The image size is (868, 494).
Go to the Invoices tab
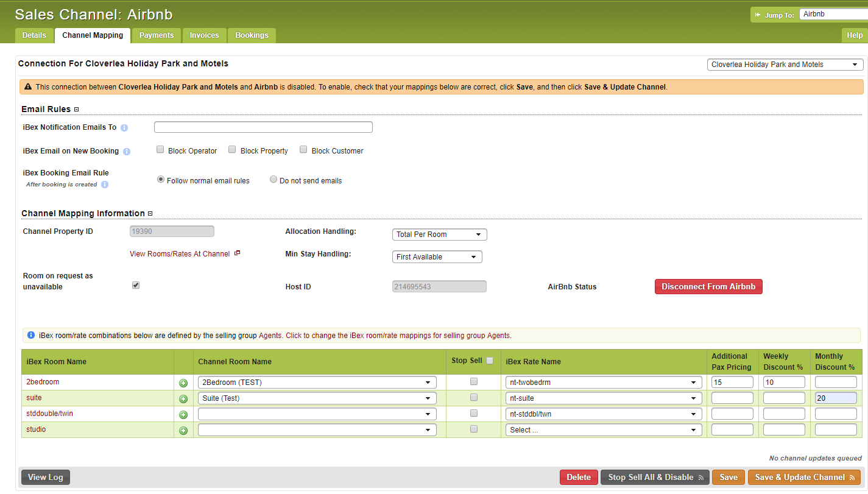204,35
